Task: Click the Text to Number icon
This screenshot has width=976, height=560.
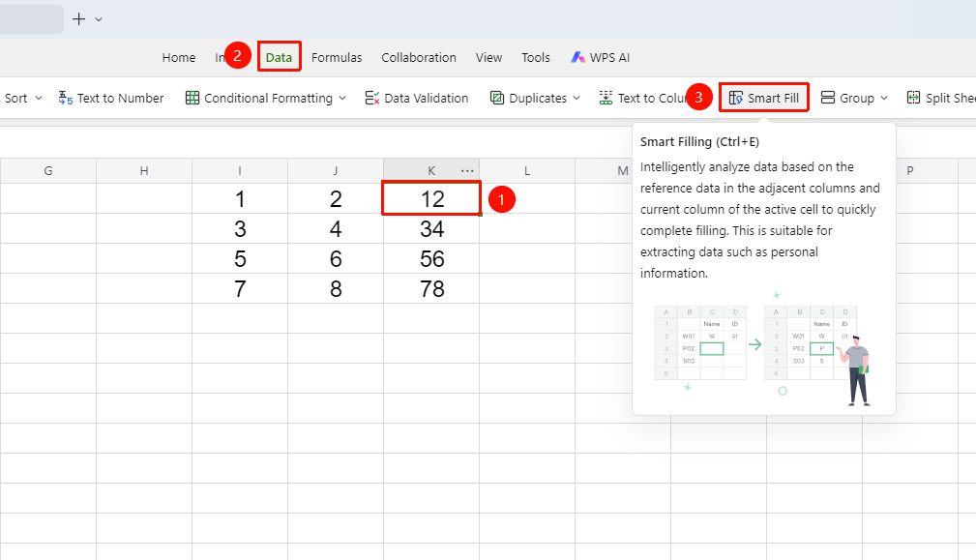Action: 66,99
